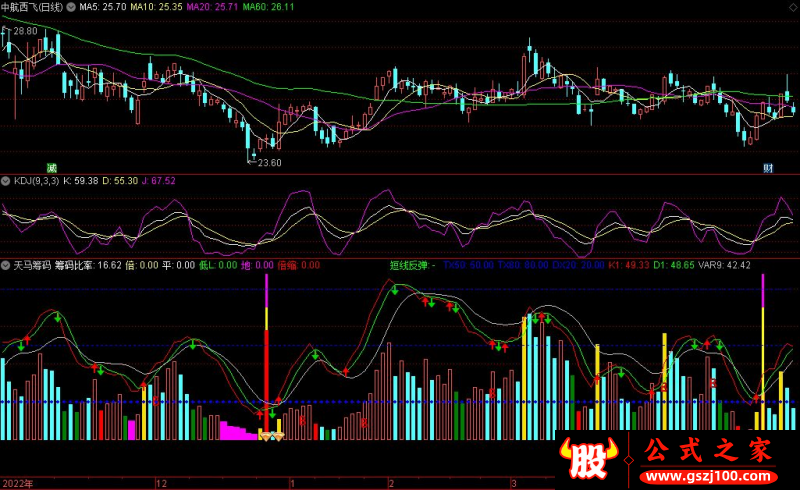The width and height of the screenshot is (800, 490).
Task: Click the KDJ panel settings circle icon
Action: tap(6, 180)
